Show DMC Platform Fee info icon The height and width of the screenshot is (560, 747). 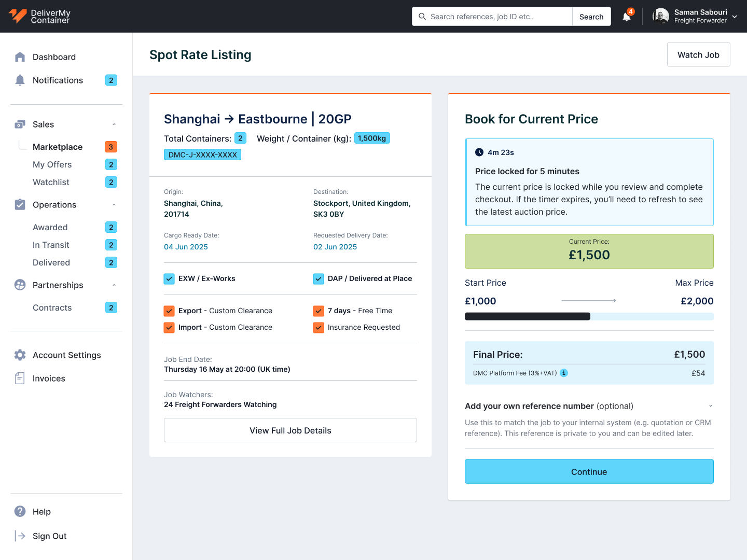[564, 373]
